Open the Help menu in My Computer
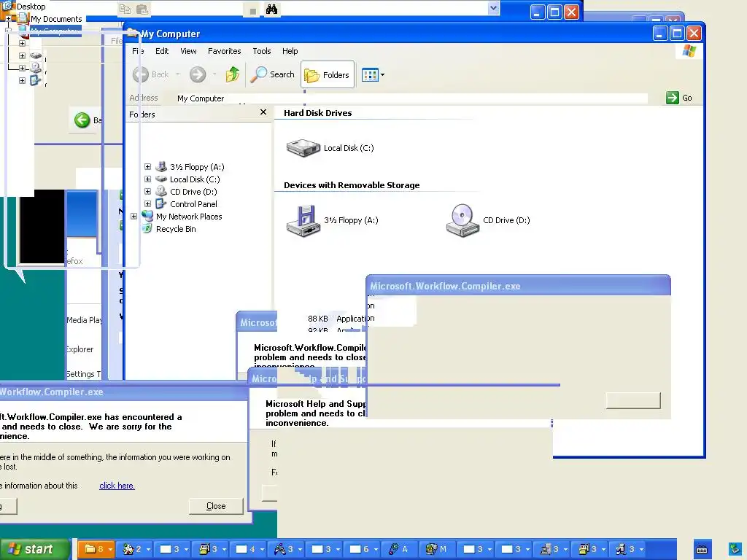The width and height of the screenshot is (747, 560). [290, 51]
